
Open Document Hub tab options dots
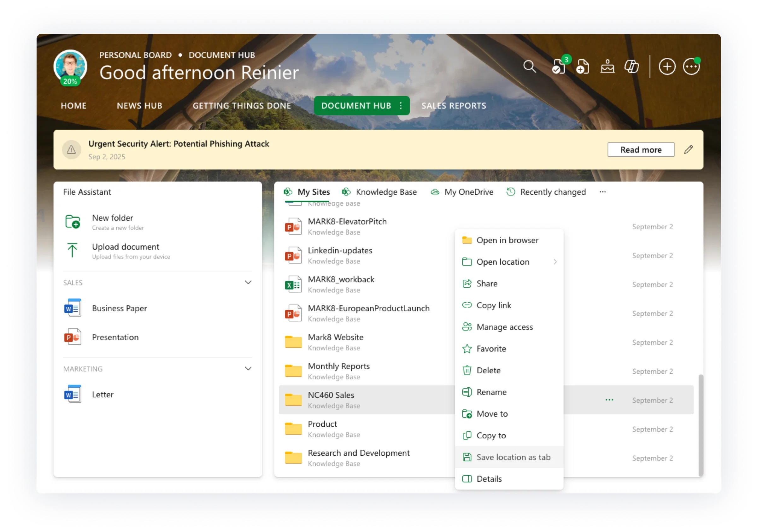[x=401, y=105]
